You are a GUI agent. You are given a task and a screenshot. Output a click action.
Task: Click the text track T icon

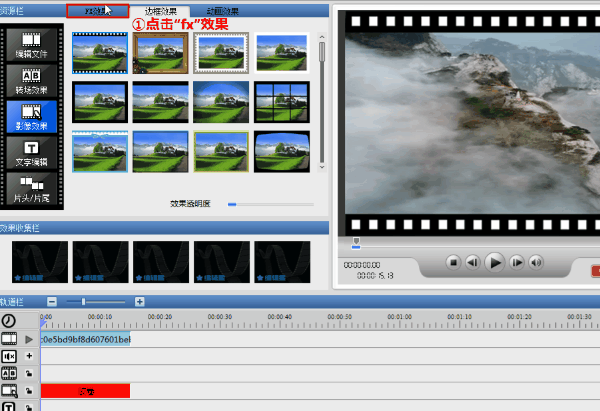[x=9, y=406]
